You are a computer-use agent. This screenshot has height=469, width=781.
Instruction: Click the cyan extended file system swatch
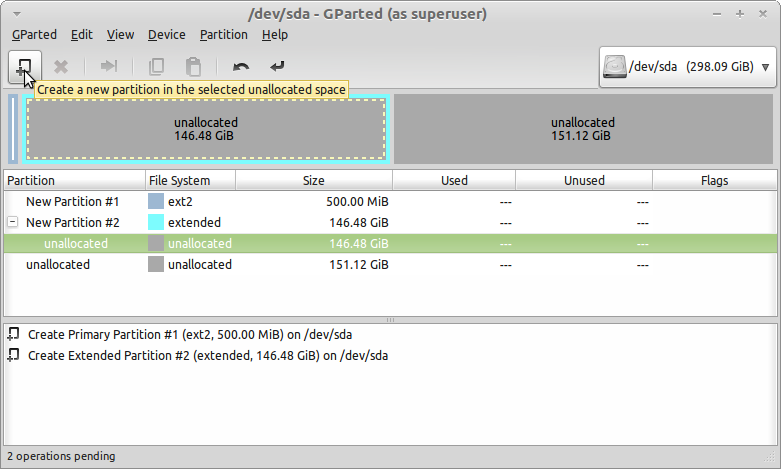[x=156, y=222]
